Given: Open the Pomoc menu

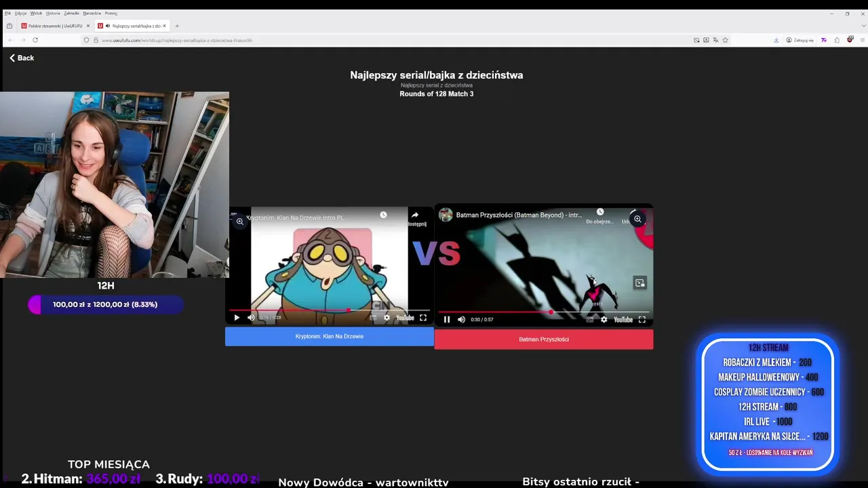Looking at the screenshot, I should click(111, 13).
